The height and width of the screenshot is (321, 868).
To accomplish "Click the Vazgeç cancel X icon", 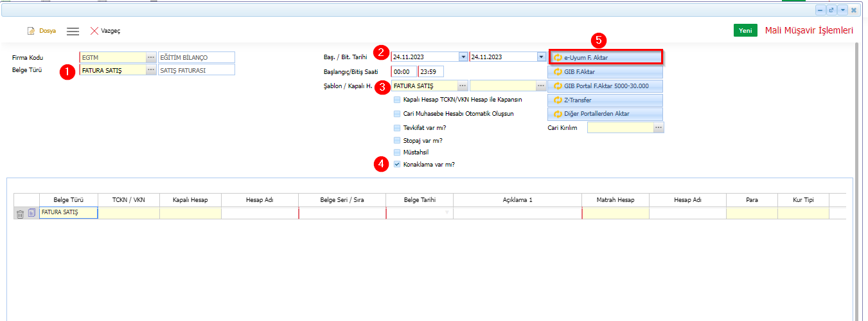I will coord(94,31).
